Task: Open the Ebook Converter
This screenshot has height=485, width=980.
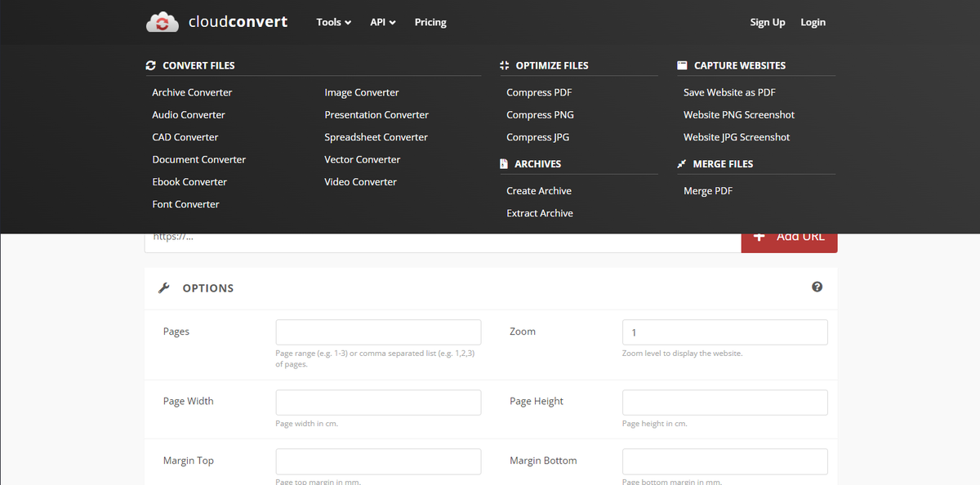Action: click(189, 182)
